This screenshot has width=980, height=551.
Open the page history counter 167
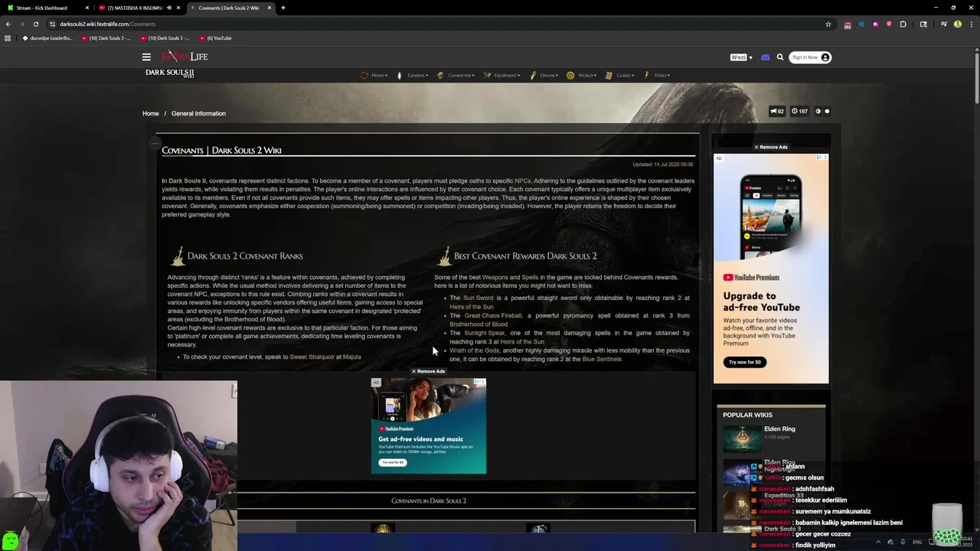pyautogui.click(x=799, y=111)
